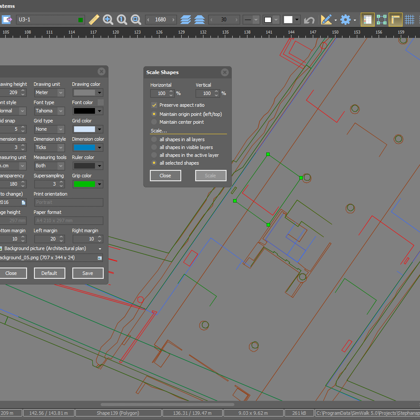Decrease the 1680 zoom value arrow
420x420 pixels.
[x=148, y=20]
